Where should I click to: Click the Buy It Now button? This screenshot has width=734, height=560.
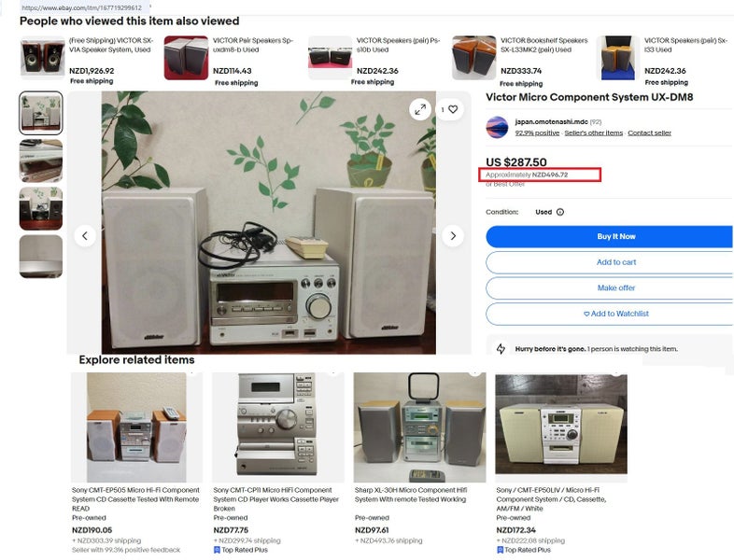tap(610, 236)
